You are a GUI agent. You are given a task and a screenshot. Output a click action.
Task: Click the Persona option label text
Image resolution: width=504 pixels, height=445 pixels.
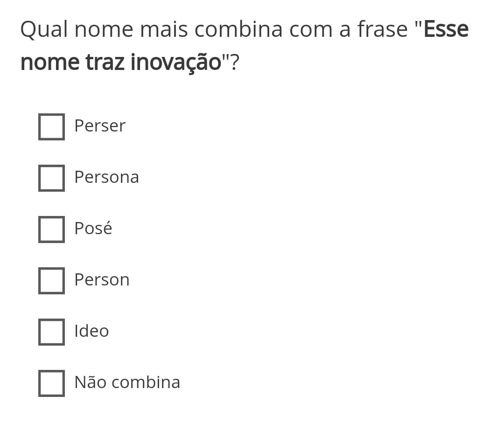(107, 177)
